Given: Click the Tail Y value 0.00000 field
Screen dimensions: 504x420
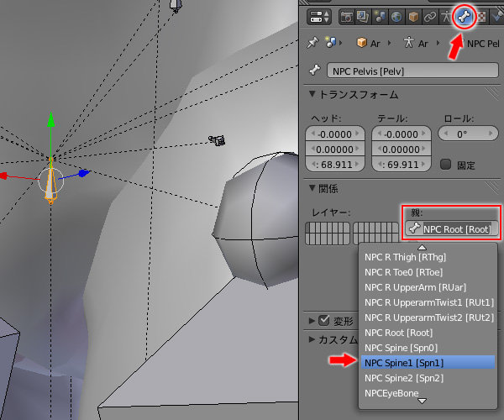Looking at the screenshot, I should [x=402, y=150].
